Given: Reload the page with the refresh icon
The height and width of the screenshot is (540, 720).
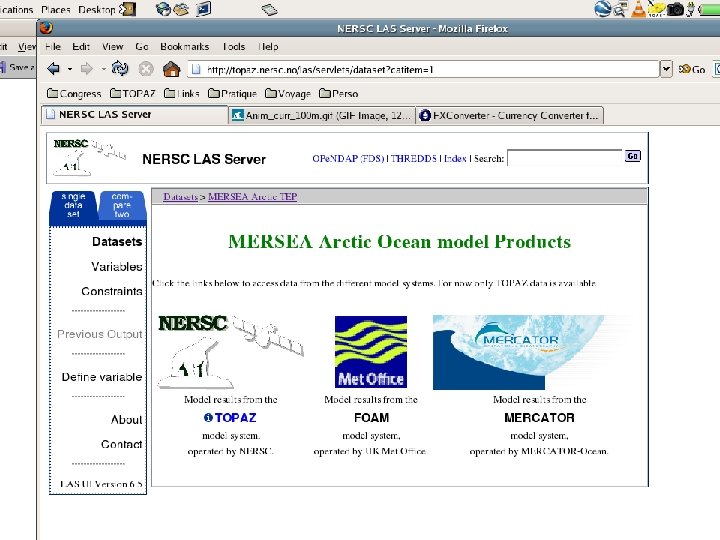Looking at the screenshot, I should [x=120, y=69].
